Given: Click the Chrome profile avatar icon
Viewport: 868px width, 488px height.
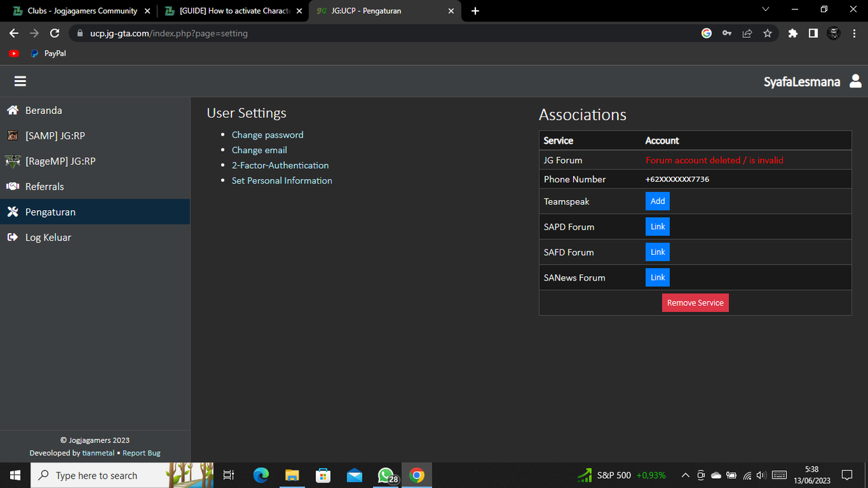Looking at the screenshot, I should coord(834,33).
